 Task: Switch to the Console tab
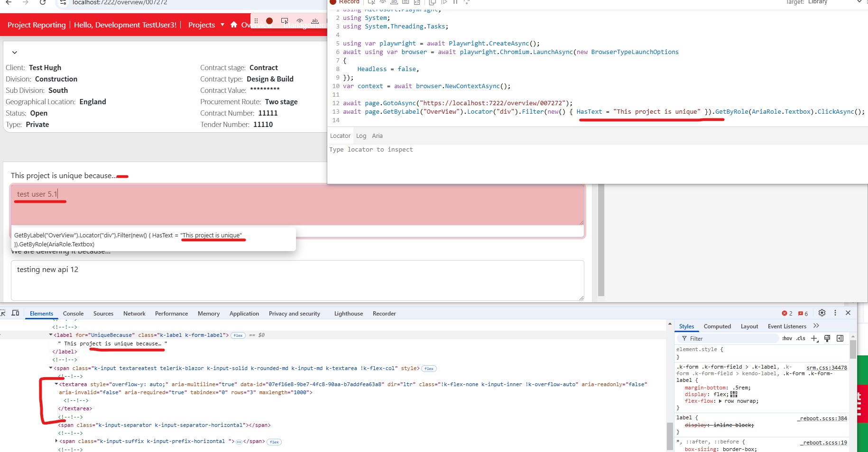pos(73,314)
